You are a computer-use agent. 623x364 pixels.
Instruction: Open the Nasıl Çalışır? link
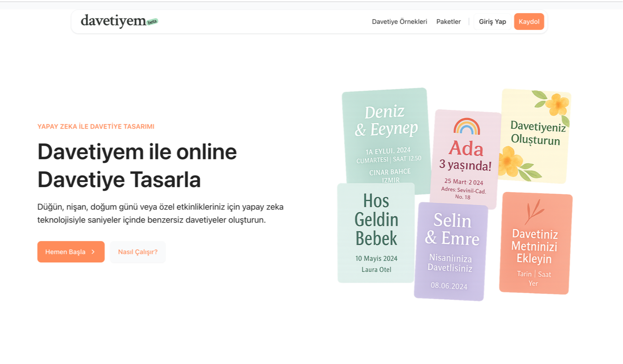click(138, 252)
